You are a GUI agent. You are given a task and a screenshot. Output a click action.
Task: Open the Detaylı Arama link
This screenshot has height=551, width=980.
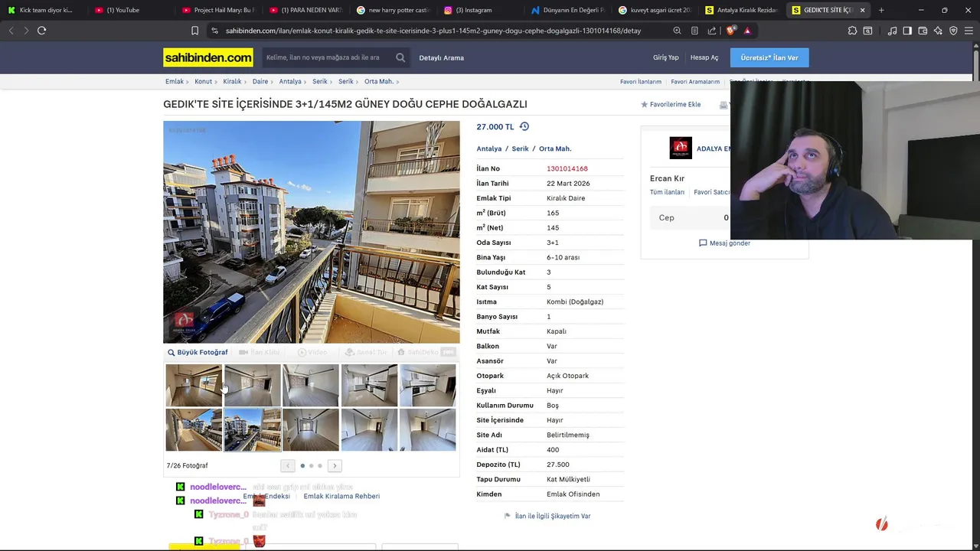coord(441,57)
